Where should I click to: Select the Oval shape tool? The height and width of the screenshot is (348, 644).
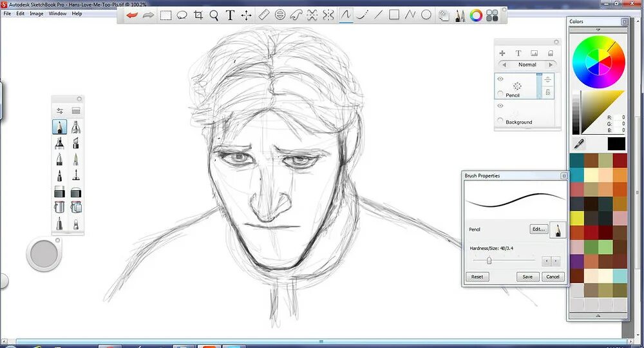pyautogui.click(x=426, y=15)
